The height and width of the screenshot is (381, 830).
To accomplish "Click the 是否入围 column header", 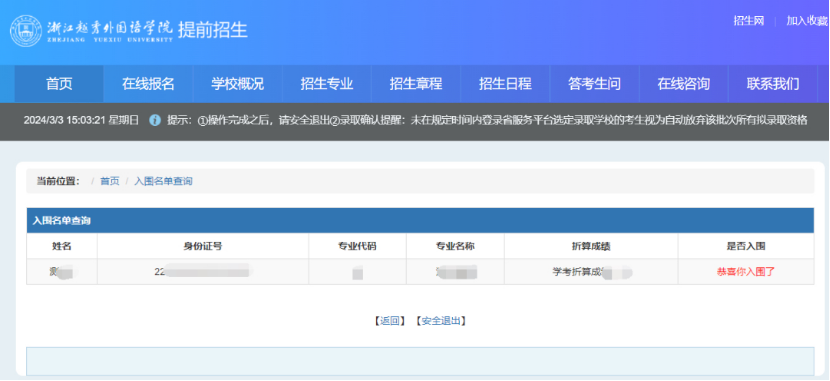I will tap(746, 246).
